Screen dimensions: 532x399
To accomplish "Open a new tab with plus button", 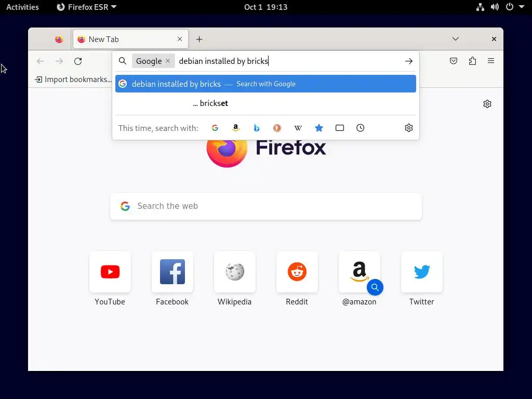I will (199, 39).
